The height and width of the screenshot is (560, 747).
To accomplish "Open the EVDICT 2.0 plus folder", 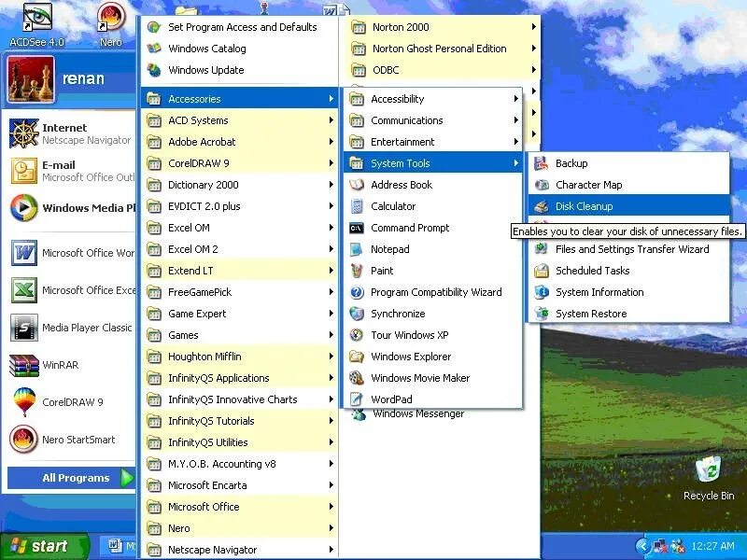I will coord(240,206).
